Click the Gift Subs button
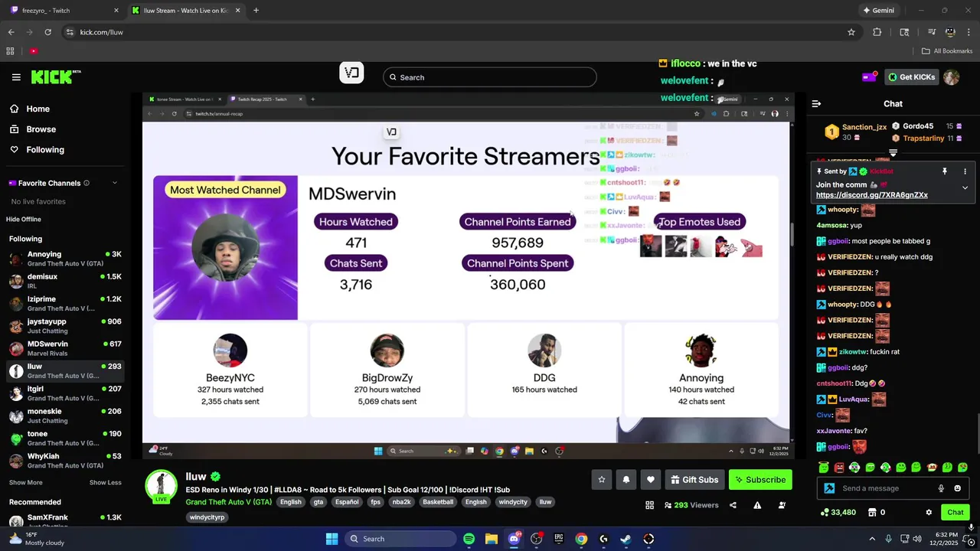This screenshot has height=551, width=980. [694, 480]
